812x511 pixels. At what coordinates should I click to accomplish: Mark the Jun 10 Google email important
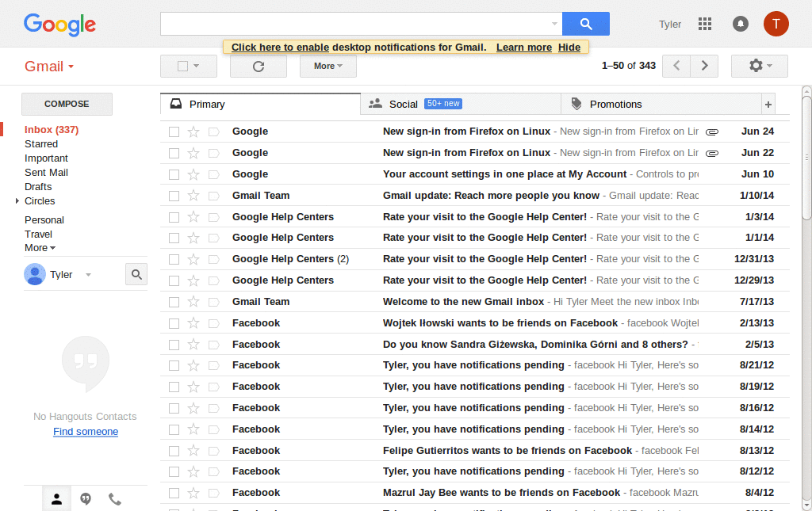pos(213,174)
